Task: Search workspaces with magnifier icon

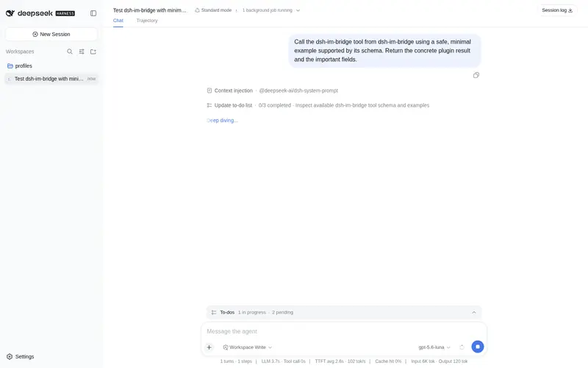Action: pos(70,52)
